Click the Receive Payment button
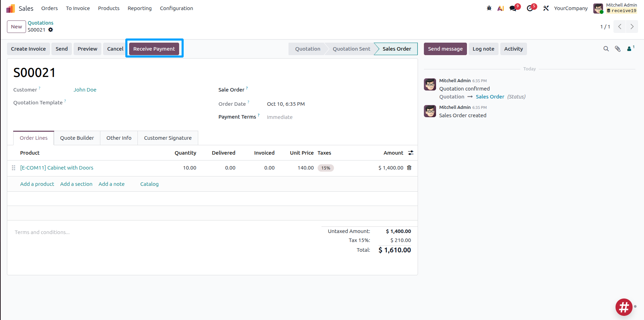This screenshot has width=644, height=320. [154, 49]
